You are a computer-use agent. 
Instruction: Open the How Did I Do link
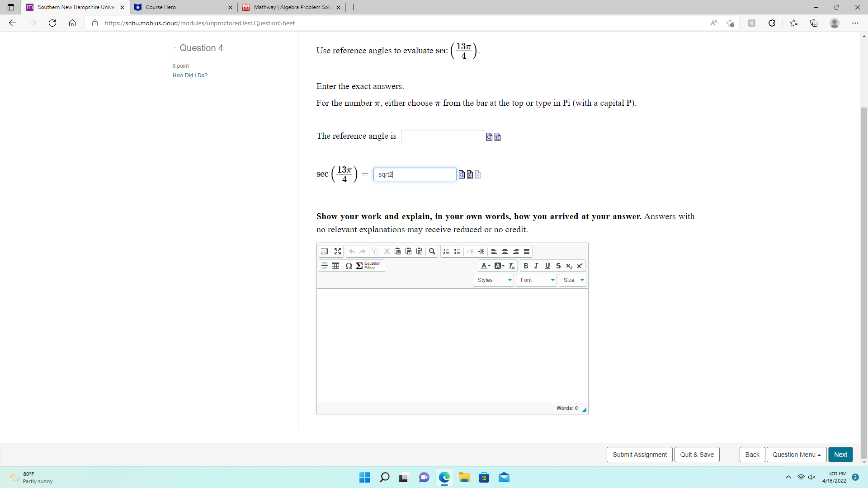[x=189, y=75]
